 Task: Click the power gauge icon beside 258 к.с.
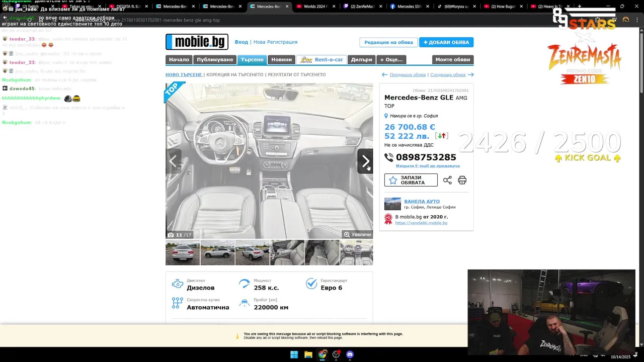point(245,284)
